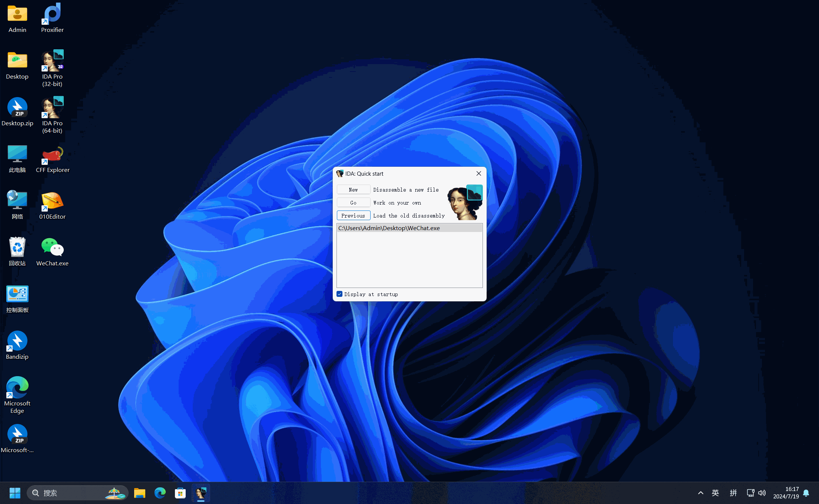819x504 pixels.
Task: Select the CFF Explorer desktop icon
Action: tap(52, 155)
